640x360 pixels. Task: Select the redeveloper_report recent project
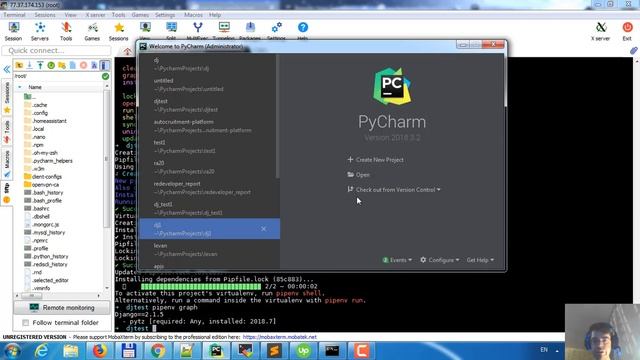point(209,188)
